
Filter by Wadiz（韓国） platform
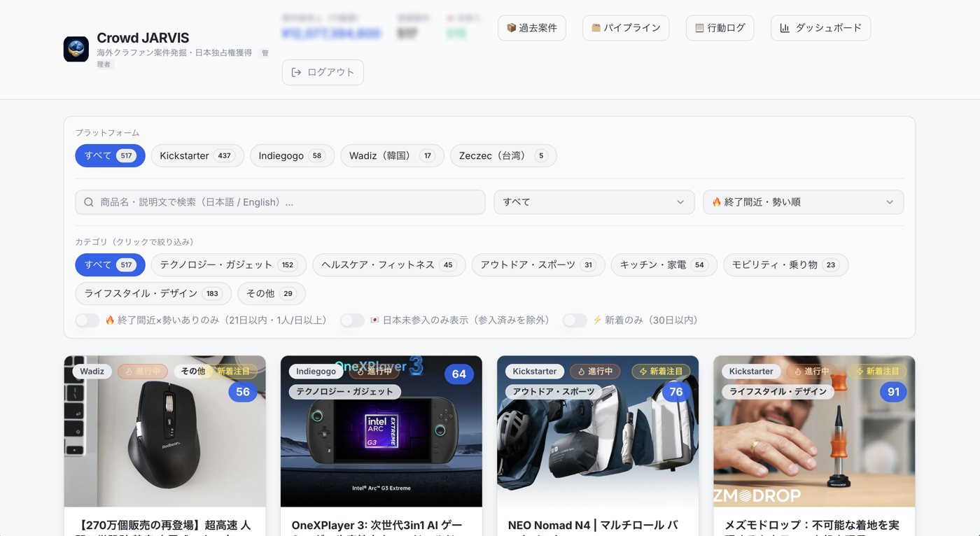[392, 155]
